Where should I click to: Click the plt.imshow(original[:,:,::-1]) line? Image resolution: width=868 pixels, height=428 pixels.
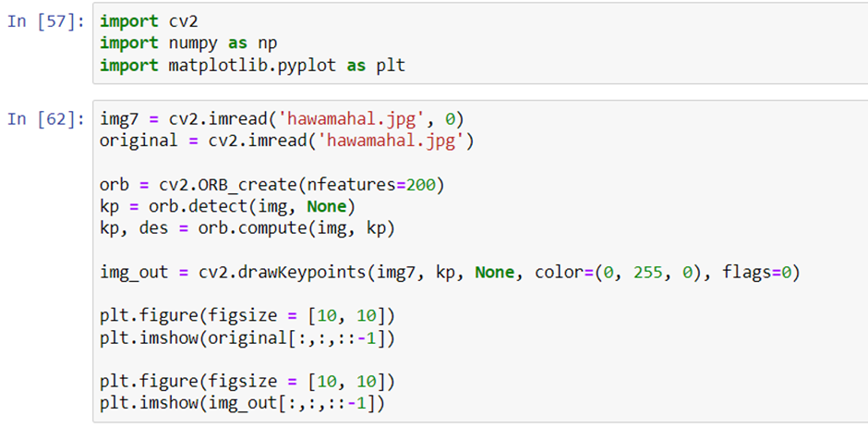point(247,338)
